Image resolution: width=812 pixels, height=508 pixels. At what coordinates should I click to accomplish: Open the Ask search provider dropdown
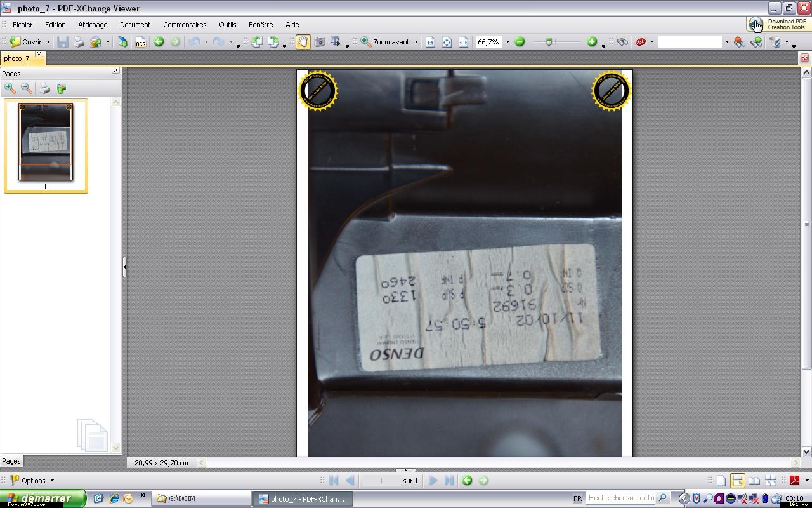pyautogui.click(x=652, y=42)
